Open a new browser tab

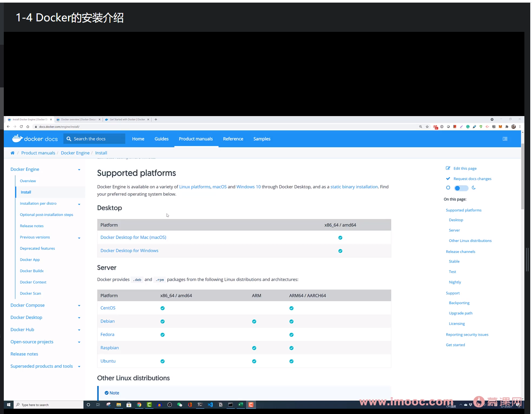point(156,119)
